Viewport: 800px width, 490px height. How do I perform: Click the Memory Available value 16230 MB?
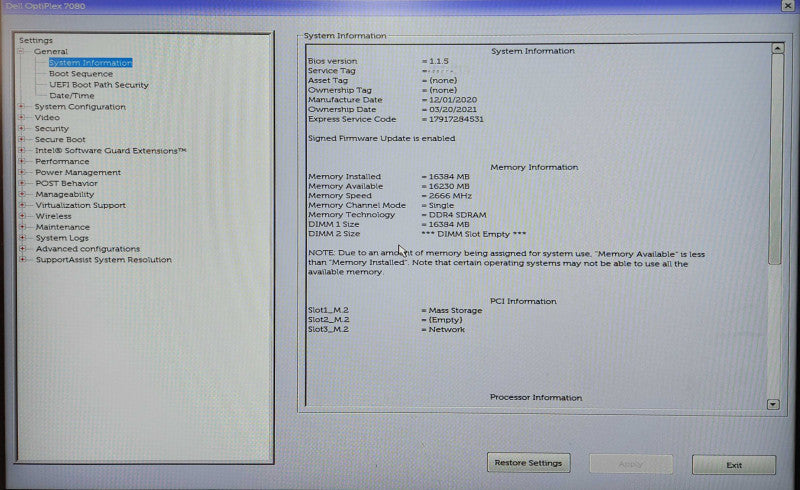[x=448, y=186]
